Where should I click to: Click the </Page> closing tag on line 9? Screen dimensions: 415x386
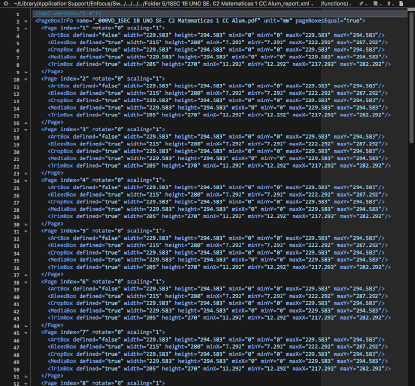pyautogui.click(x=52, y=71)
